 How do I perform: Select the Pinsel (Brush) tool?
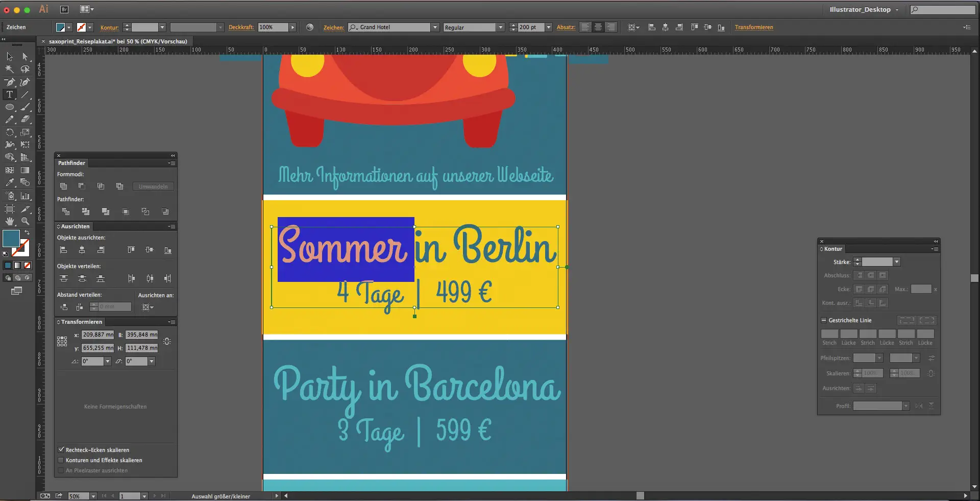pyautogui.click(x=25, y=107)
